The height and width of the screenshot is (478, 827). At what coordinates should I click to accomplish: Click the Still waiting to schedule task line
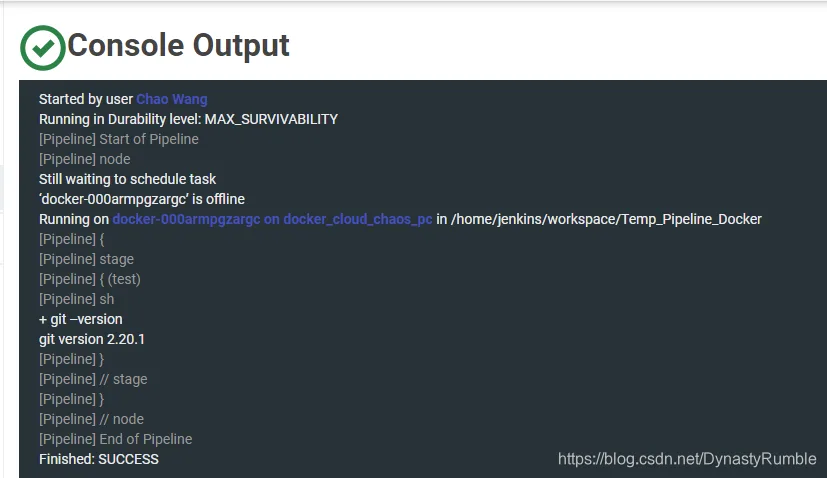point(128,179)
